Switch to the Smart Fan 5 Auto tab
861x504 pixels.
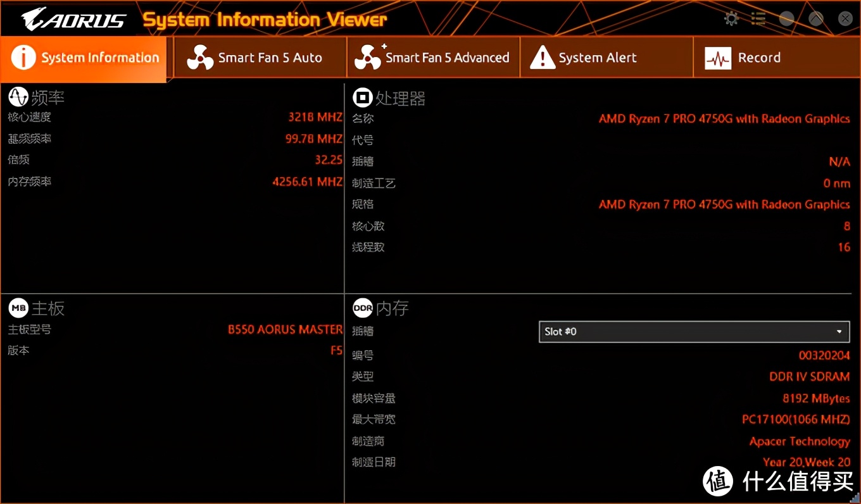pyautogui.click(x=260, y=58)
